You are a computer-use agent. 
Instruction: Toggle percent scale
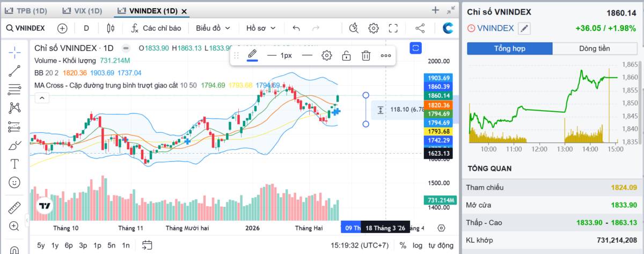point(403,245)
